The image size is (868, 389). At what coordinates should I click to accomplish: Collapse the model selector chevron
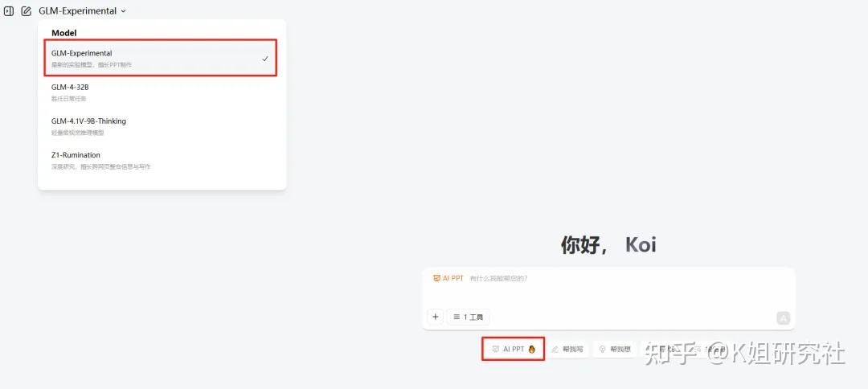[x=123, y=11]
